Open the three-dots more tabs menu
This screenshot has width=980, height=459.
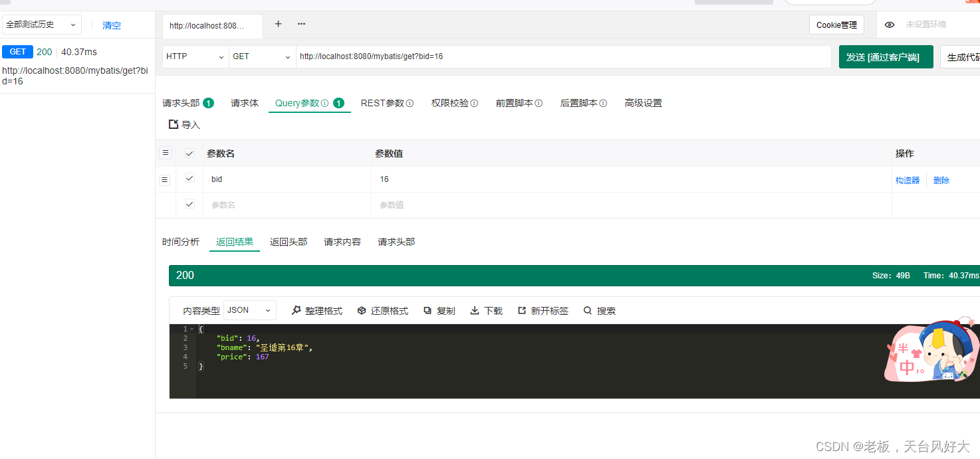[x=301, y=24]
